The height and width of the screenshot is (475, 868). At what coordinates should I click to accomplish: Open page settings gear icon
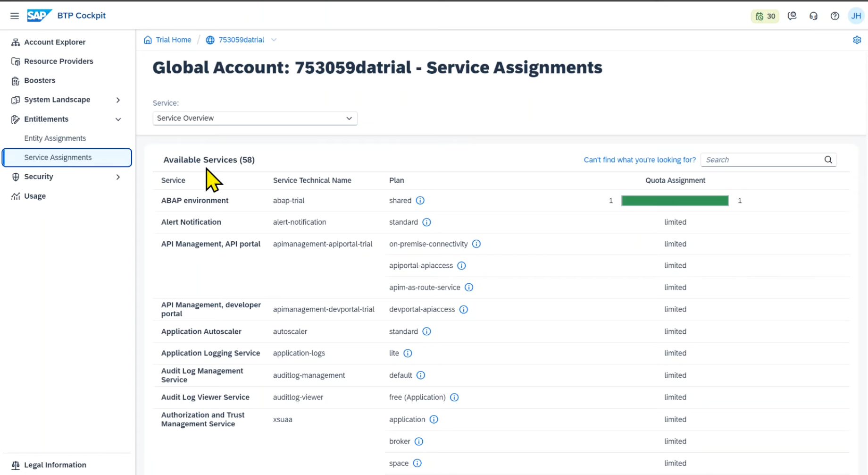pyautogui.click(x=857, y=40)
